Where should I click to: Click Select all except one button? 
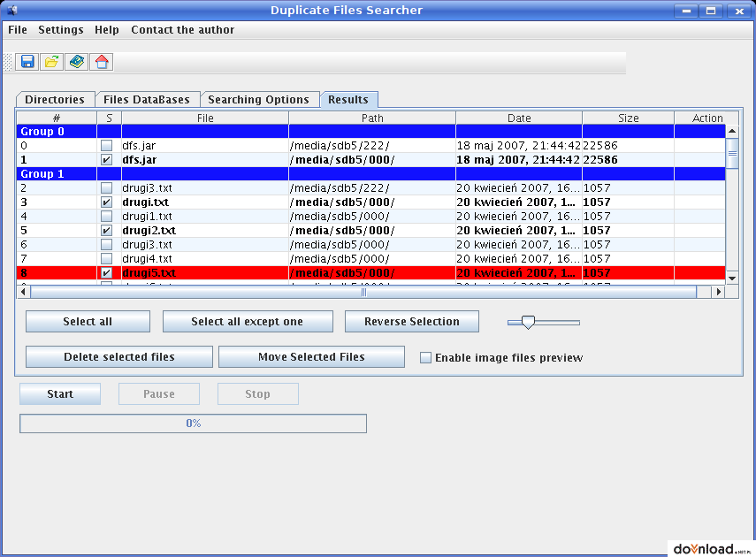click(248, 322)
